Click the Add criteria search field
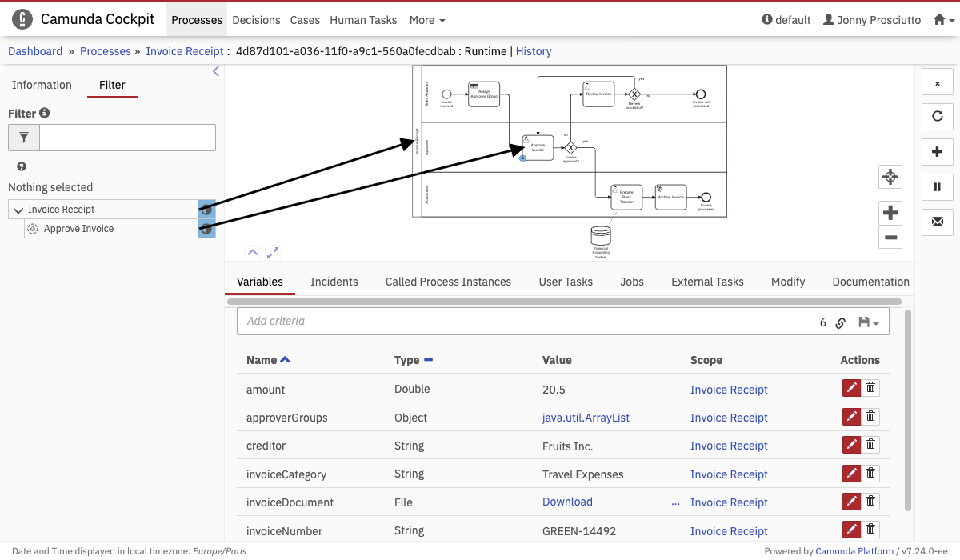The height and width of the screenshot is (560, 960). 520,321
